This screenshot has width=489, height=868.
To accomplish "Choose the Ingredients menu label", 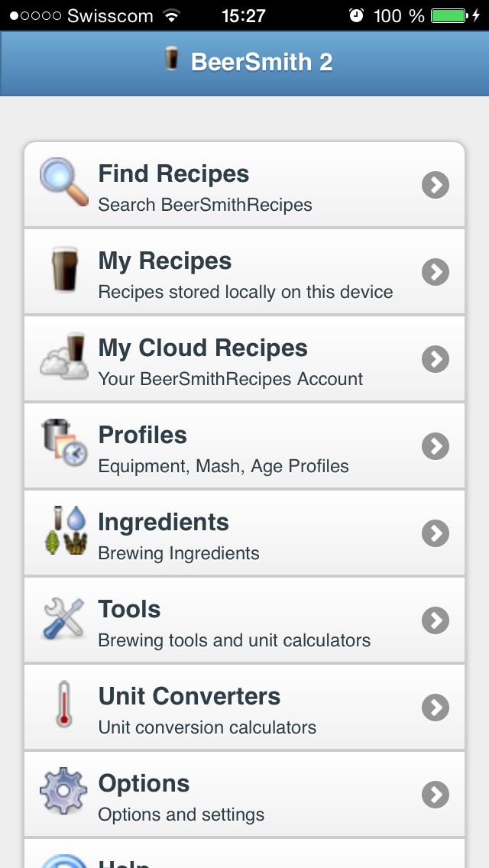I will coord(164,523).
